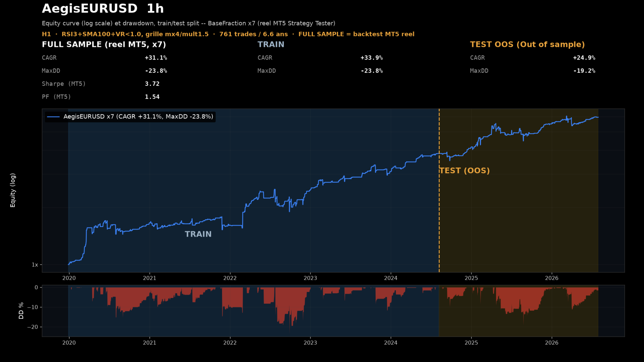Screen dimensions: 644x362
Task: Click the CAGR label under TEST OOS
Action: 477,58
